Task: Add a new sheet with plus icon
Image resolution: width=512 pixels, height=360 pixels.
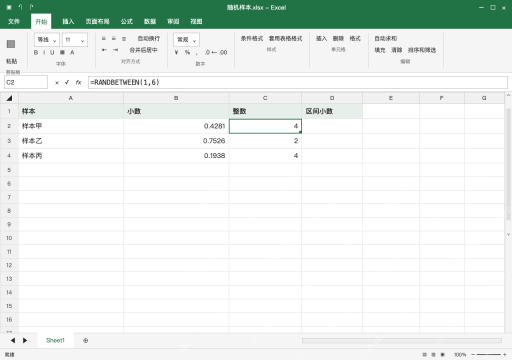Action: coord(85,340)
